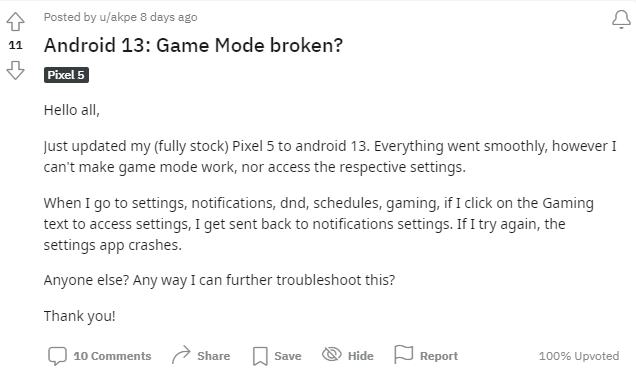This screenshot has height=387, width=636.
Task: Click the bookmark Save icon
Action: point(260,356)
